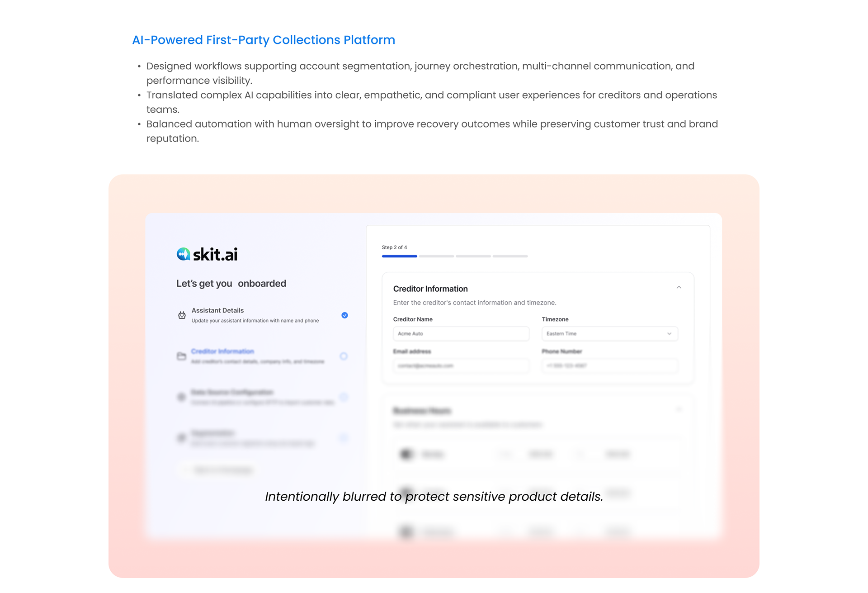The width and height of the screenshot is (868, 593).
Task: Click the Data Source Configuration step title
Action: [x=232, y=392]
